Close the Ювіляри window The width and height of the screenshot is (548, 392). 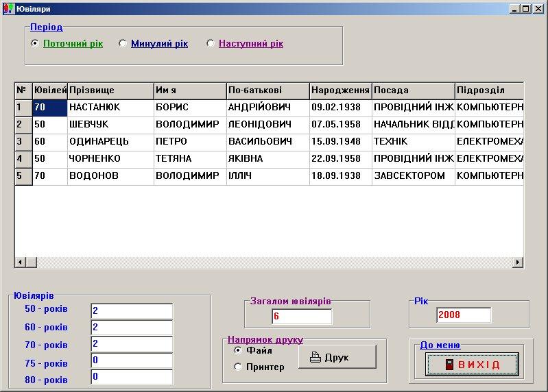point(538,9)
